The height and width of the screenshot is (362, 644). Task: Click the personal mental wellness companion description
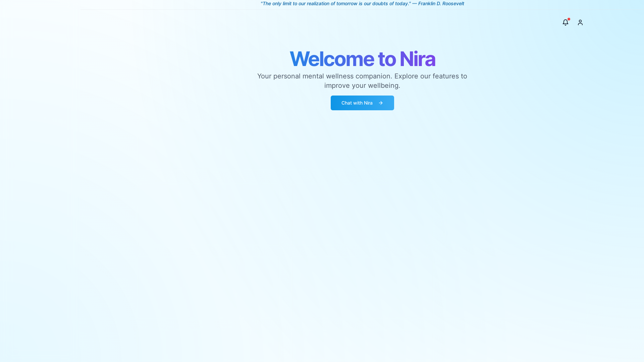click(x=362, y=81)
